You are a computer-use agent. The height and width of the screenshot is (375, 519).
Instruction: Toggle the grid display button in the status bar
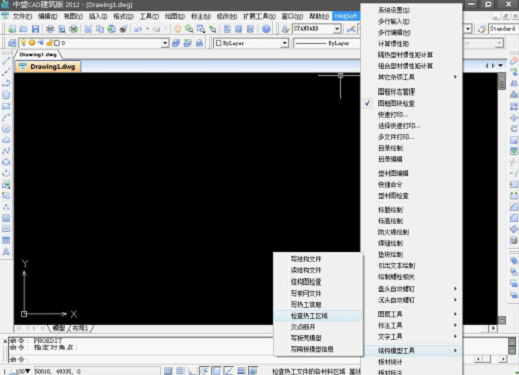(x=180, y=371)
